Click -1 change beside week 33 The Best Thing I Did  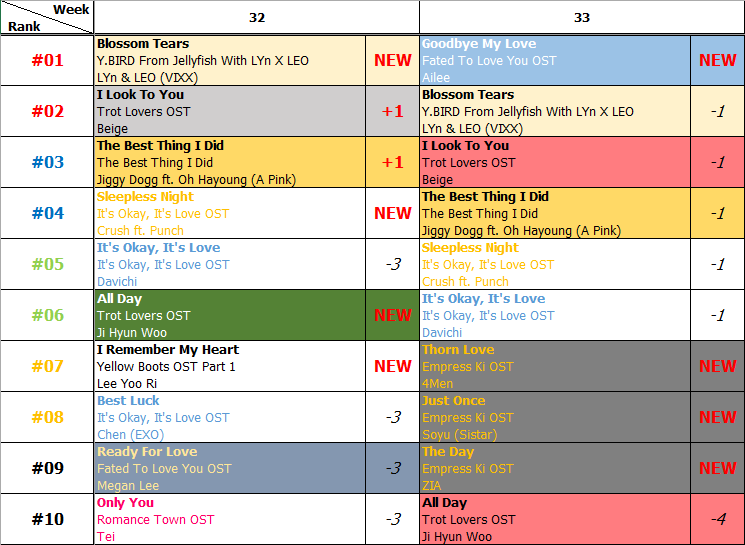pyautogui.click(x=717, y=213)
